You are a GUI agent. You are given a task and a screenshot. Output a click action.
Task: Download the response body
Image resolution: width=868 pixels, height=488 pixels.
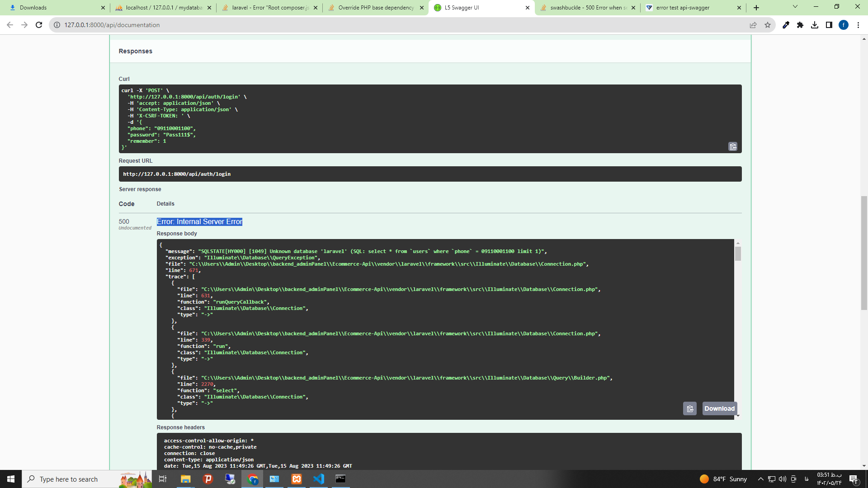coord(719,408)
